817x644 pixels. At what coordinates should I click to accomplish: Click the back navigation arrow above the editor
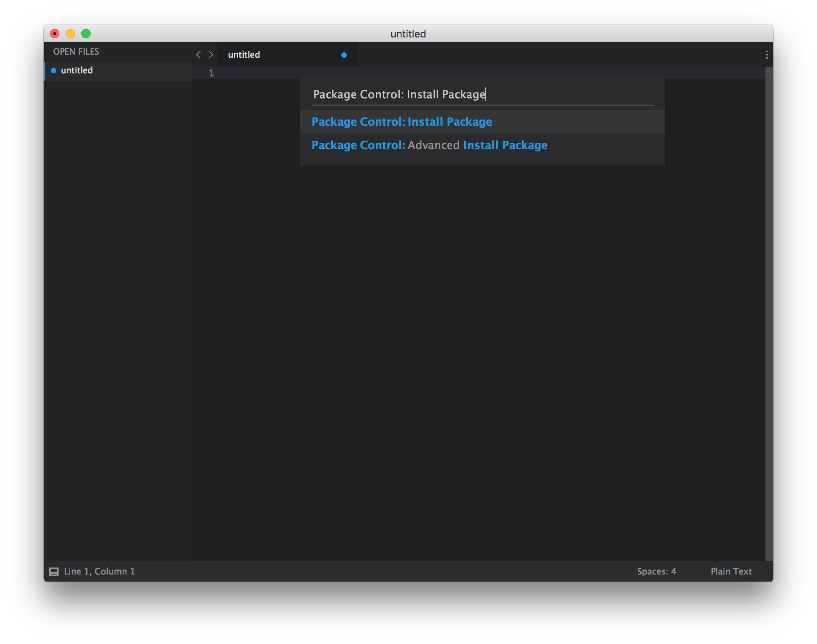coord(198,55)
